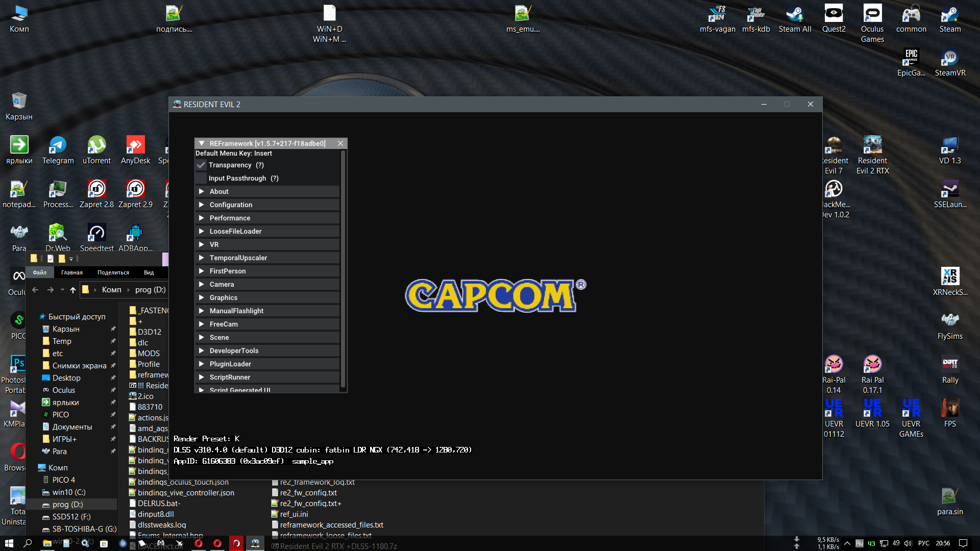Toggle the Transparency checkbox
This screenshot has height=551, width=980.
pyautogui.click(x=201, y=165)
